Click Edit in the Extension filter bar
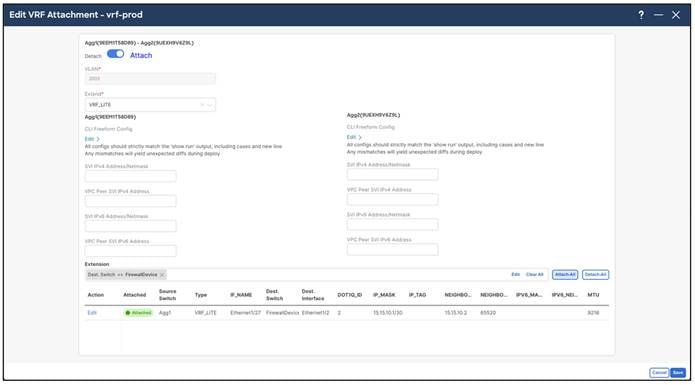 point(515,275)
